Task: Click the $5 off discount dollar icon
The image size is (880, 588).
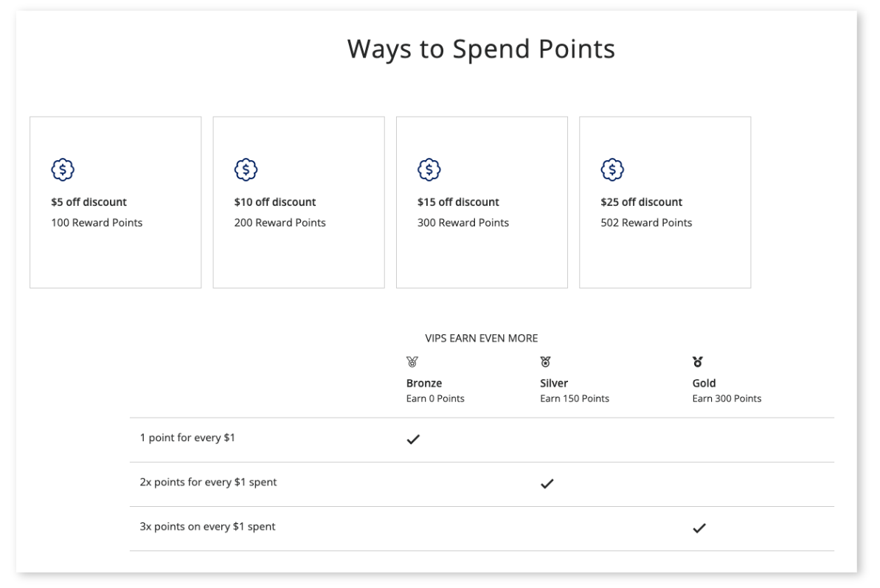Action: click(x=62, y=170)
